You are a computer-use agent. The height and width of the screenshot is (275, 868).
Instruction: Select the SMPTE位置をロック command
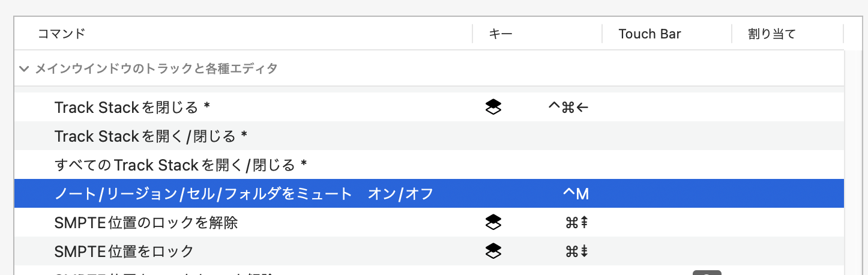point(124,251)
